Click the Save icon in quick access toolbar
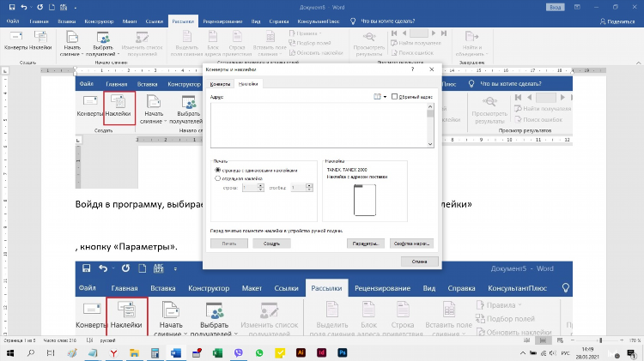 click(x=12, y=7)
